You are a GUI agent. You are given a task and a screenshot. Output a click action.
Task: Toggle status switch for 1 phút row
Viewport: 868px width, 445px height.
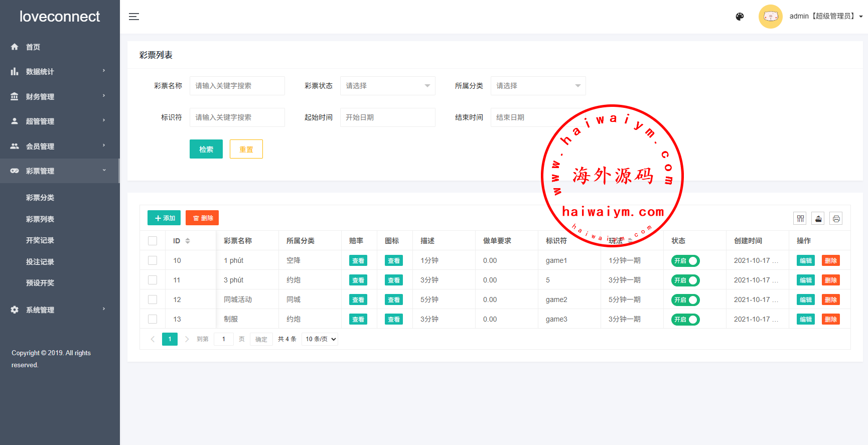click(x=685, y=261)
